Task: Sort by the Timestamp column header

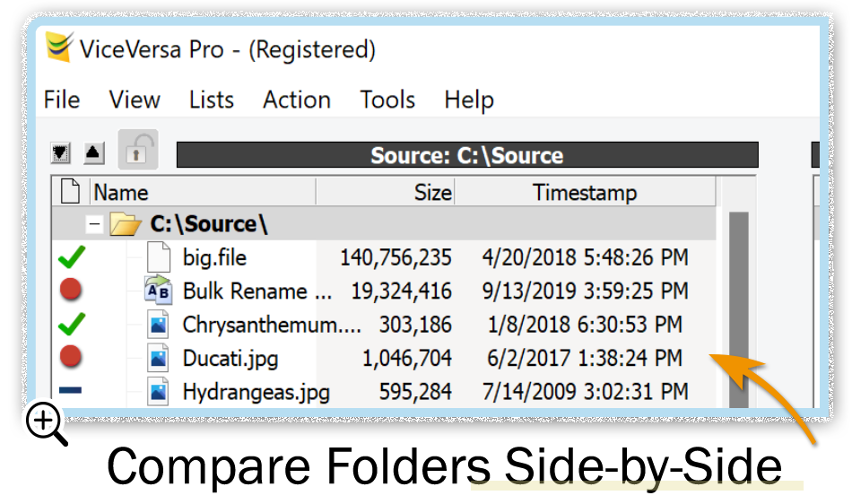Action: 586,192
